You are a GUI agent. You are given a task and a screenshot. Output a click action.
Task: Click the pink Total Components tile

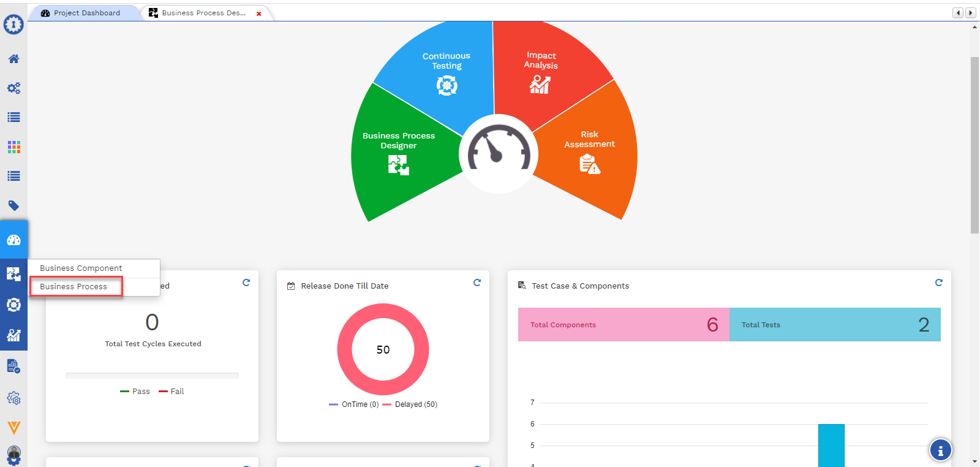[x=624, y=325]
